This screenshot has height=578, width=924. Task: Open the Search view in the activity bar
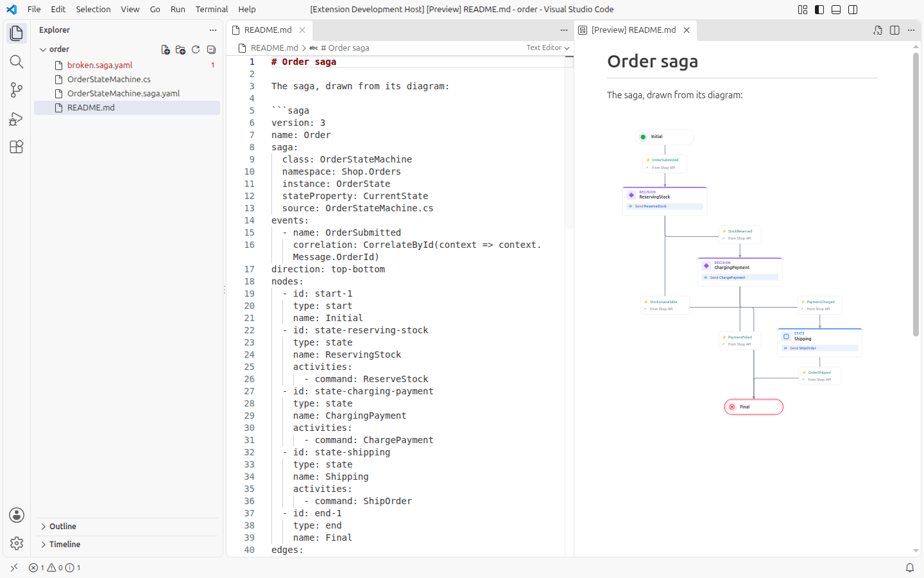coord(17,62)
